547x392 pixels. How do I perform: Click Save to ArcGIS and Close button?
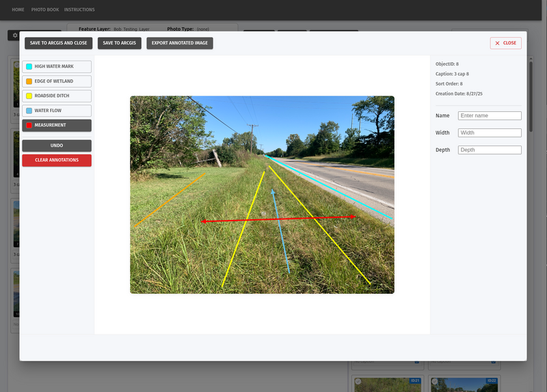[58, 43]
